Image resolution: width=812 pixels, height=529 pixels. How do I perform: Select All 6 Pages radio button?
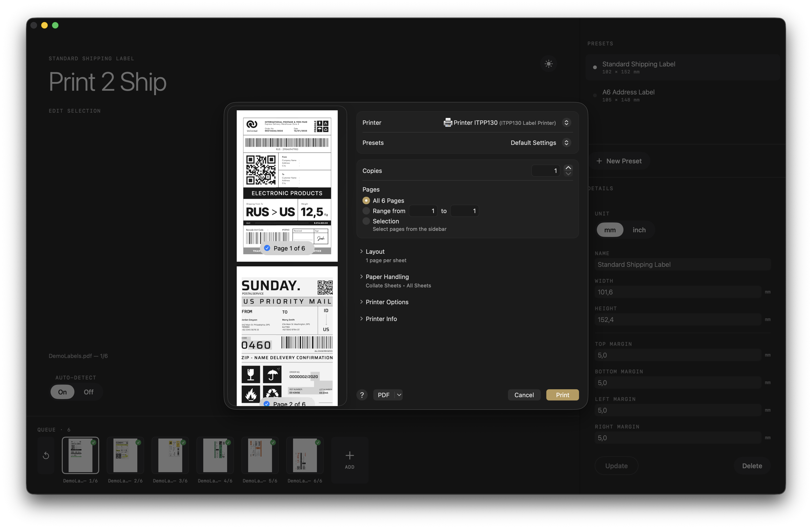click(366, 200)
